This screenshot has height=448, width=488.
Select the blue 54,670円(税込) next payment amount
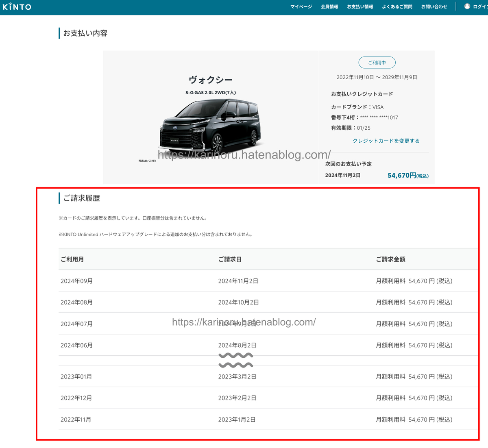click(408, 176)
